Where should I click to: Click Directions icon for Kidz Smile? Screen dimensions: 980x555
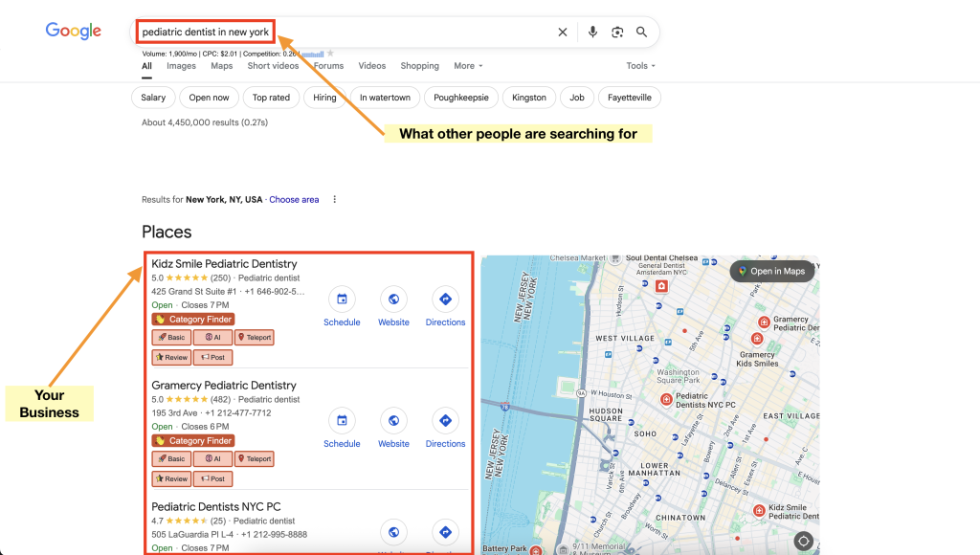pyautogui.click(x=446, y=300)
